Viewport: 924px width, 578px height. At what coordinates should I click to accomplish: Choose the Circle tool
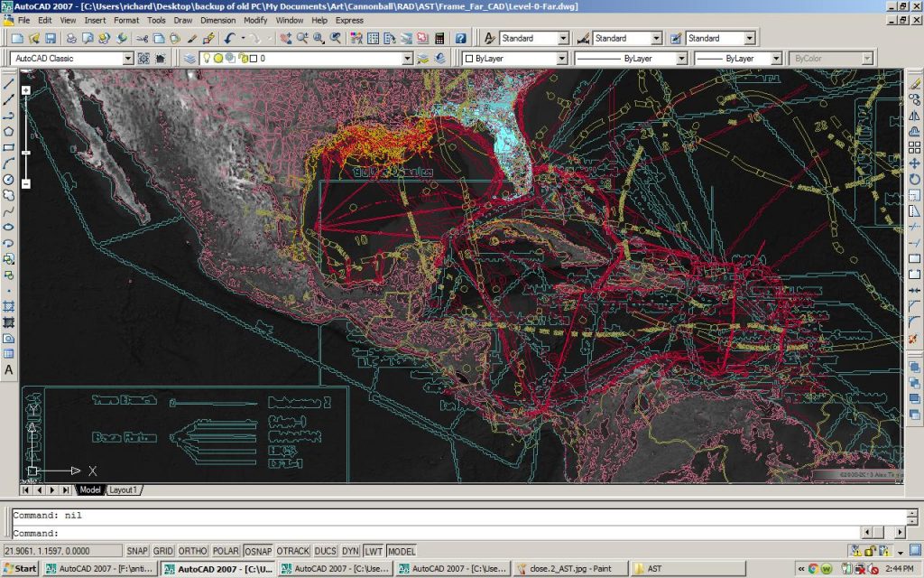(x=9, y=179)
